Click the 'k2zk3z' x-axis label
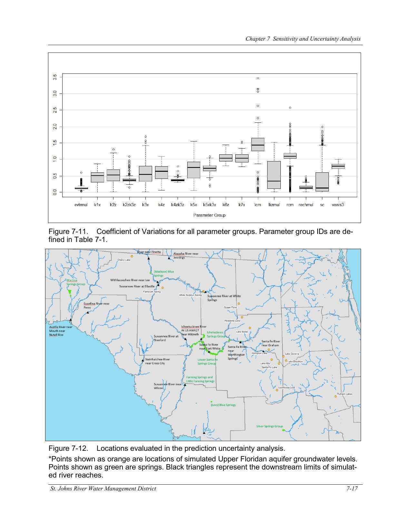The image size is (411, 532). [129, 205]
